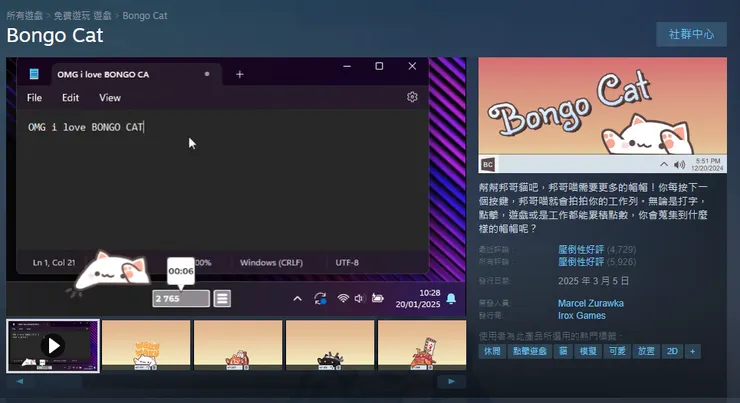Click the 2 765 tap counter field
The image size is (740, 403).
point(181,298)
